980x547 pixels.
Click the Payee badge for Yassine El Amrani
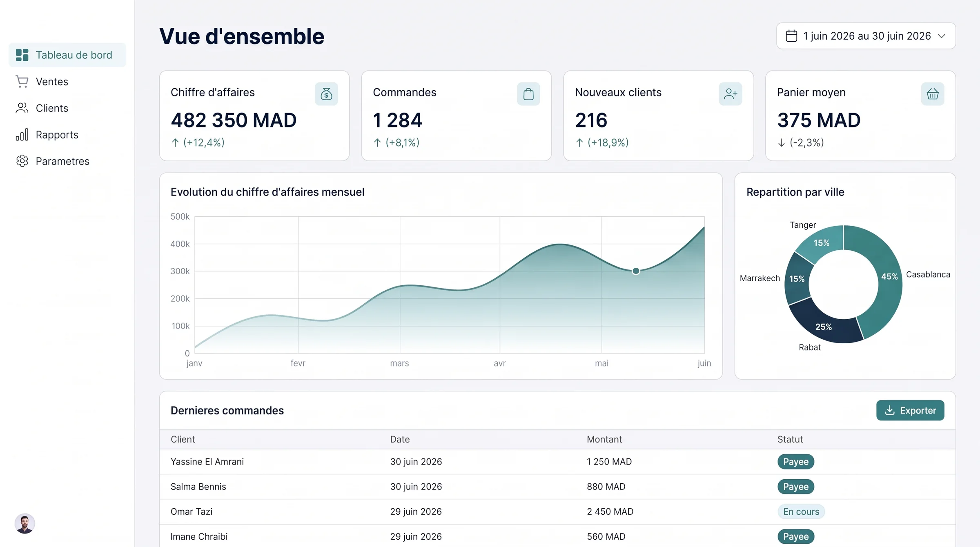(796, 462)
